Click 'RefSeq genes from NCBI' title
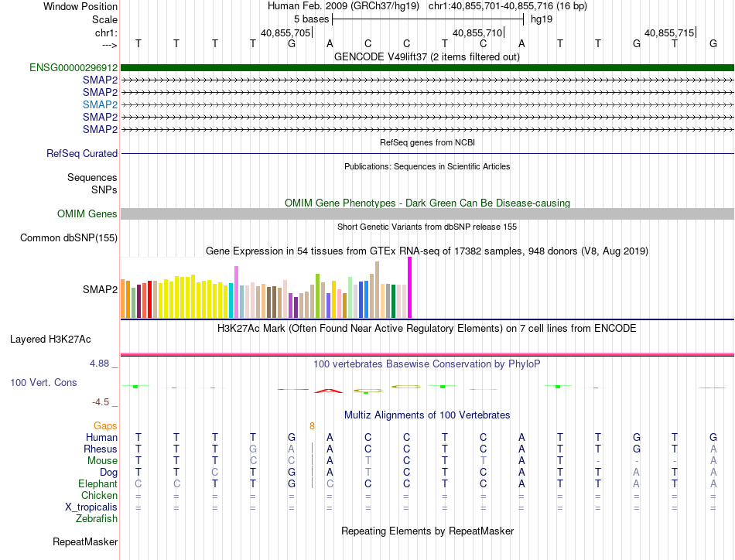This screenshot has height=560, width=735. (x=427, y=142)
